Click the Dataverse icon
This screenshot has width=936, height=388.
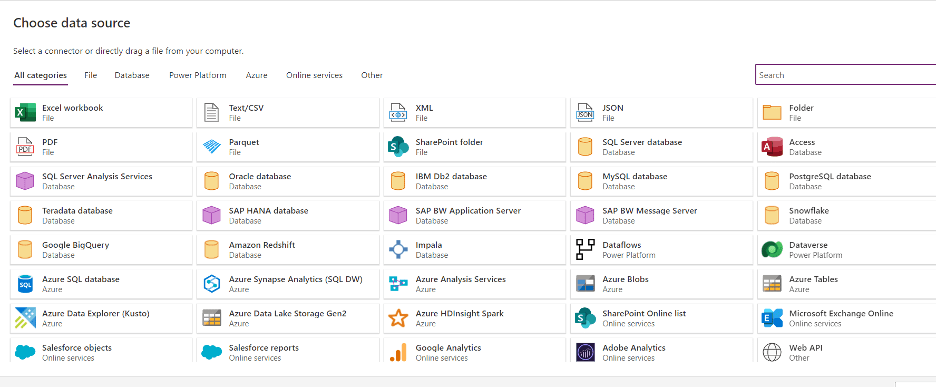tap(772, 250)
